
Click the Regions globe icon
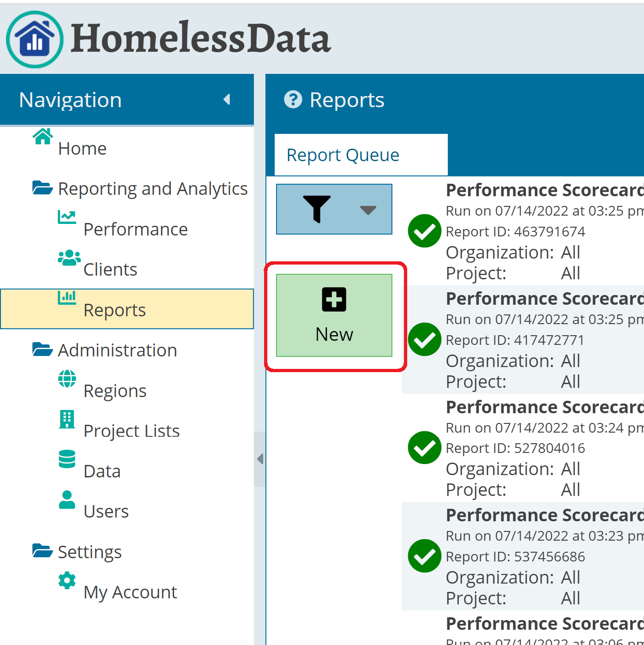point(67,379)
